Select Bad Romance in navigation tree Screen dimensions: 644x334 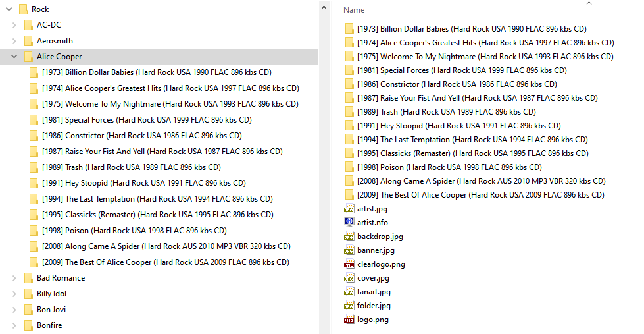pos(61,278)
